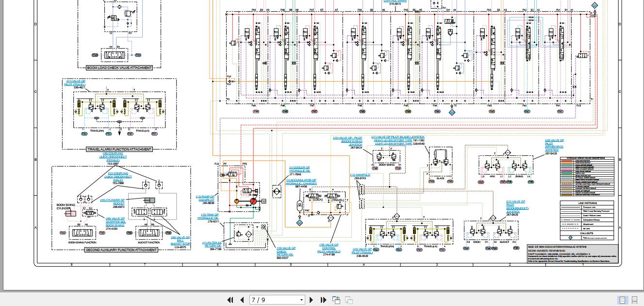
Task: Enable continuous scrolling page view
Action: point(635,300)
